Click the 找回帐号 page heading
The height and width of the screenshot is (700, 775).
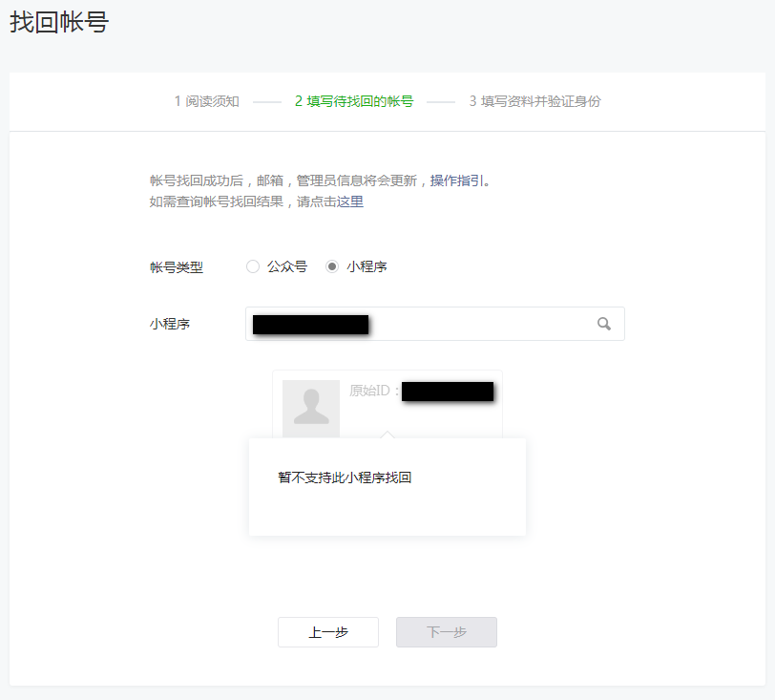pos(59,22)
